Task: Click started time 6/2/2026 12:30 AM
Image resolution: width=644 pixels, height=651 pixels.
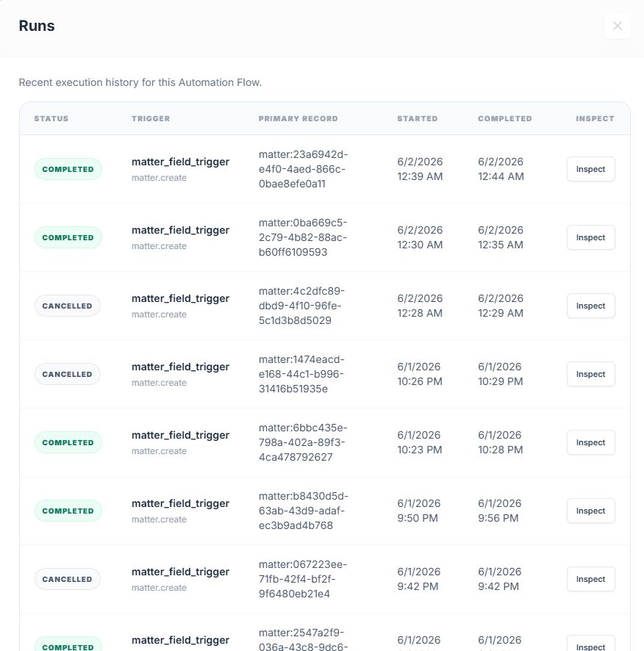Action: click(420, 237)
